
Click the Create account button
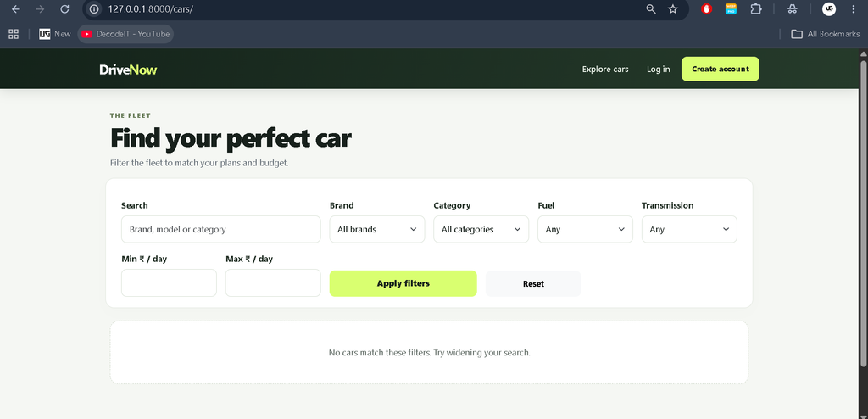tap(721, 69)
